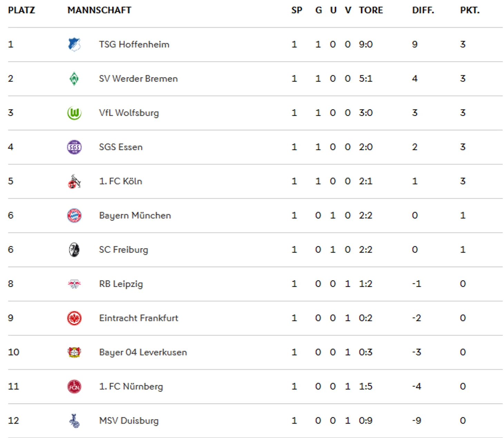Click the TORE column header
The image size is (504, 438).
click(x=371, y=10)
